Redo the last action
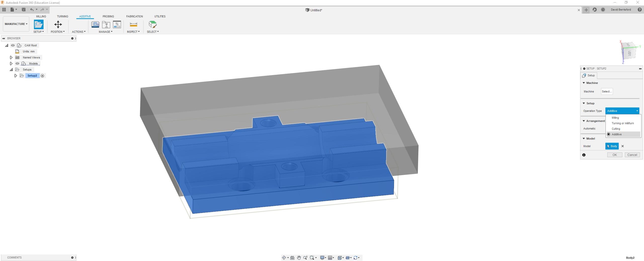This screenshot has height=261, width=644. click(42, 10)
